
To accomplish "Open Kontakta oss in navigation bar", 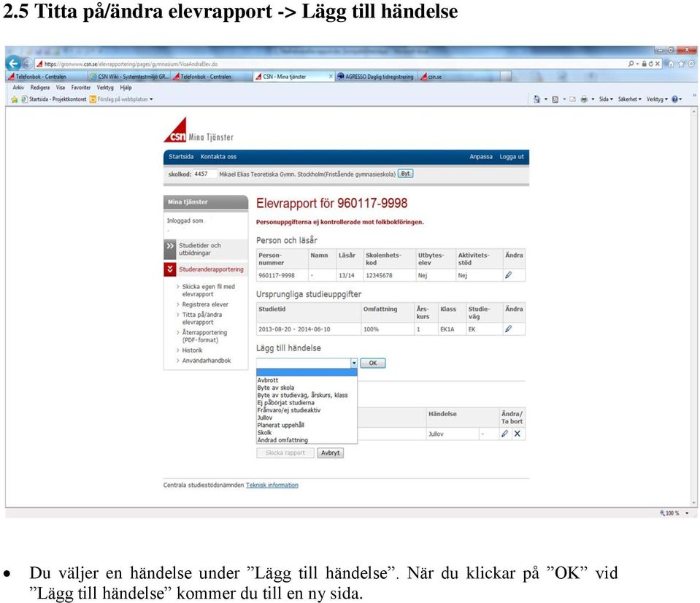I will (218, 157).
